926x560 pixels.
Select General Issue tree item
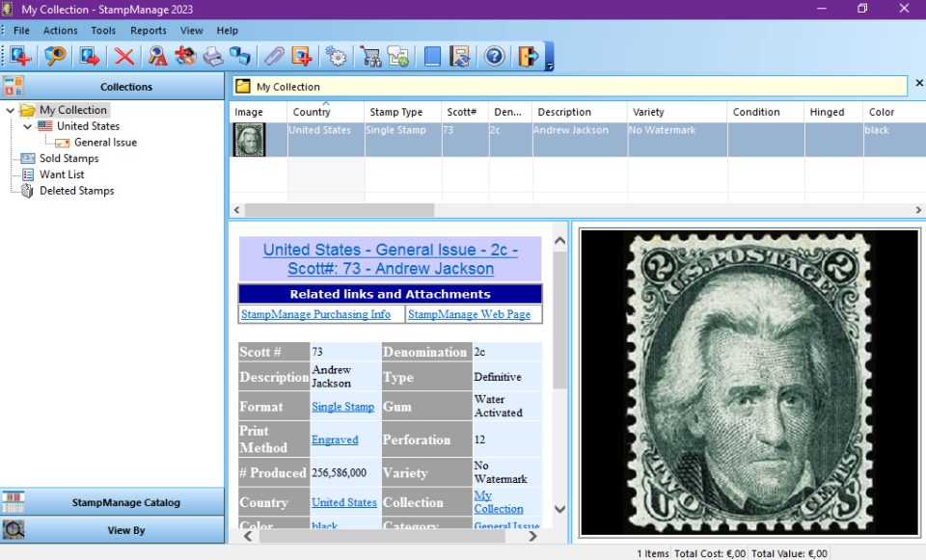[x=105, y=143]
